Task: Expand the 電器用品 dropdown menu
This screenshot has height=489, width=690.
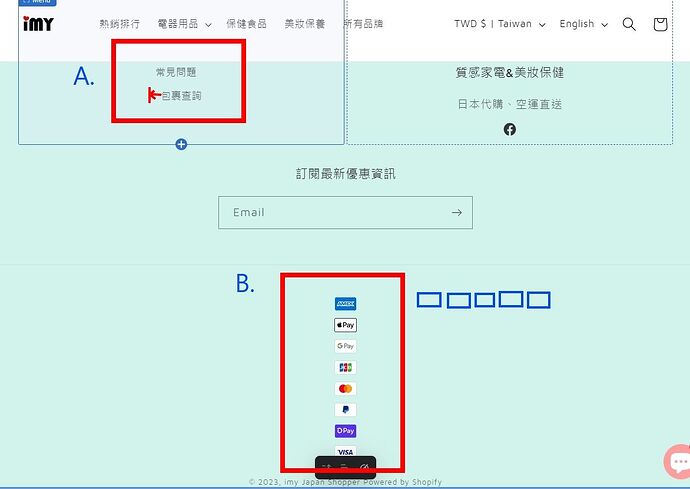Action: [184, 24]
